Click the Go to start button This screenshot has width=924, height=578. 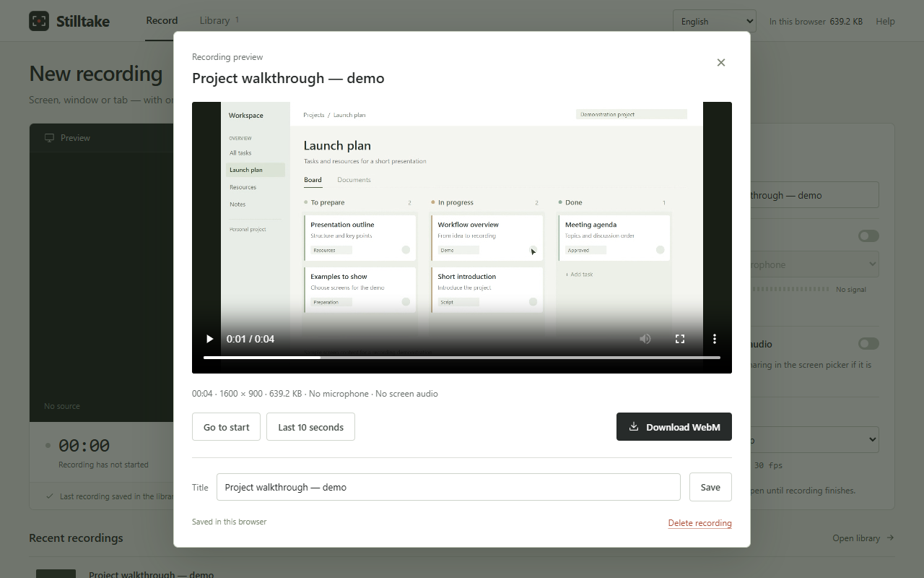[x=226, y=427]
